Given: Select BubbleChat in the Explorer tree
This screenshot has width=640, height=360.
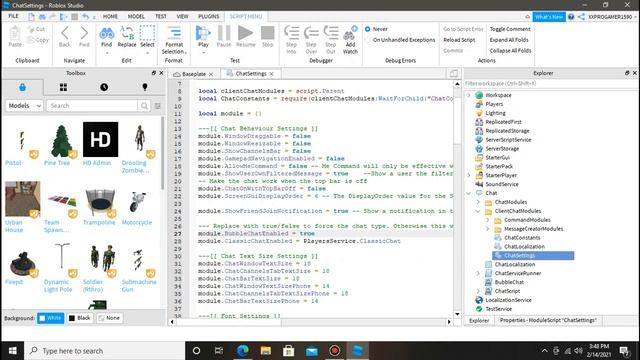Looking at the screenshot, I should point(509,282).
